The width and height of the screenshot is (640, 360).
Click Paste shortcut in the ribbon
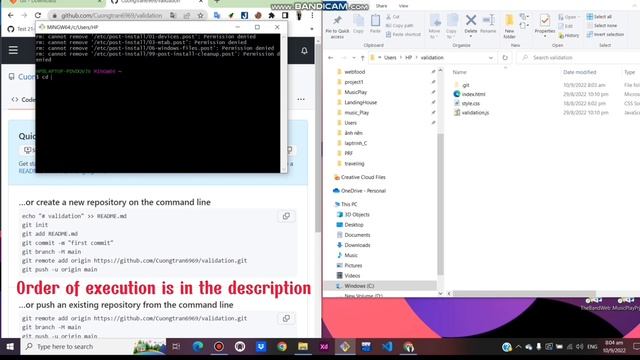[403, 34]
